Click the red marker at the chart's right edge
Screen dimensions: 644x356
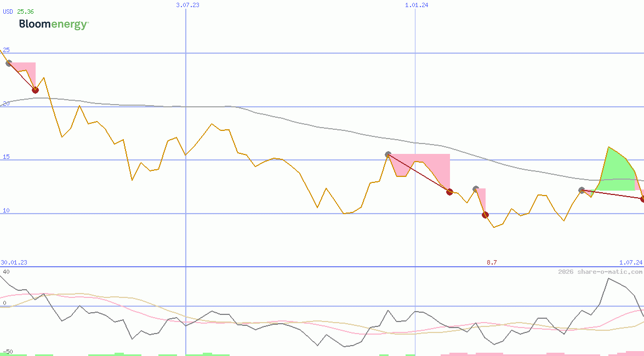642,198
